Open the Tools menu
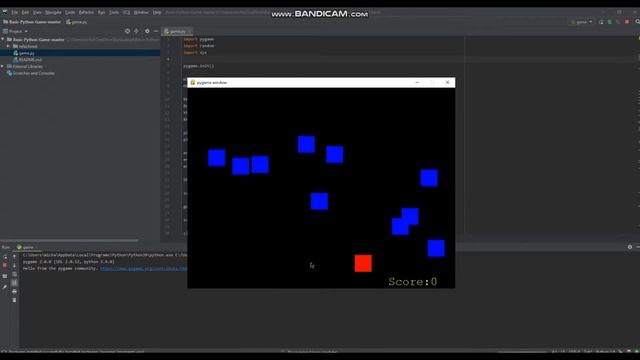 click(x=114, y=13)
